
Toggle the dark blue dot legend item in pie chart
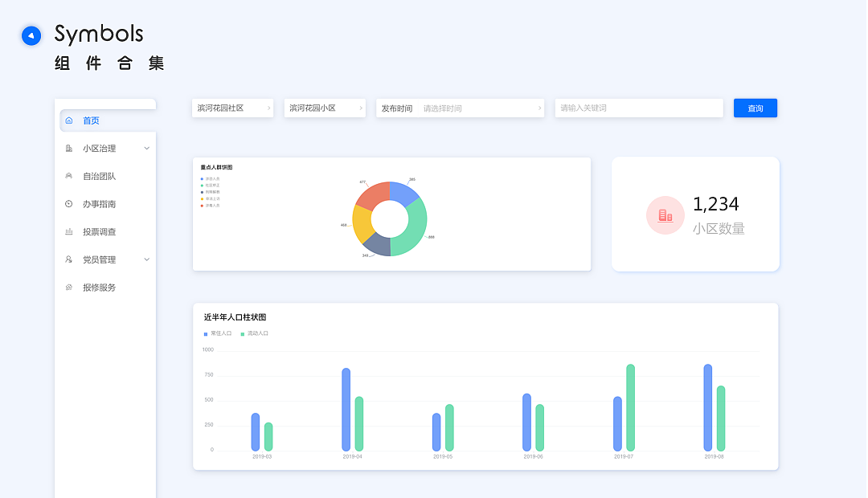(x=211, y=192)
